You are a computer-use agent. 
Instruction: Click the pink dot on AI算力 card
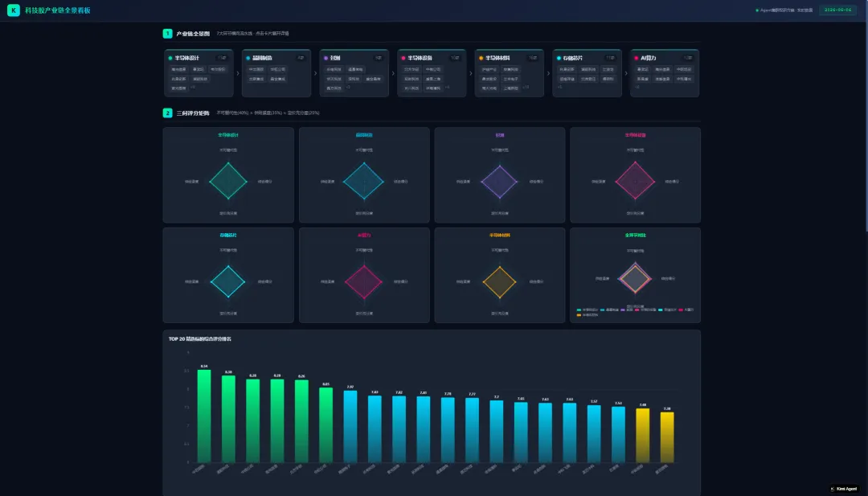point(636,58)
